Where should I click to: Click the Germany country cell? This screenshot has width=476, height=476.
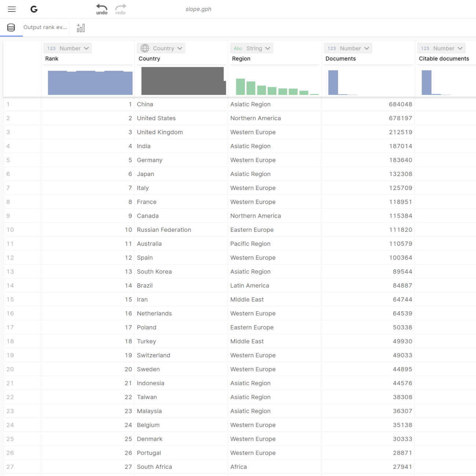(x=181, y=160)
